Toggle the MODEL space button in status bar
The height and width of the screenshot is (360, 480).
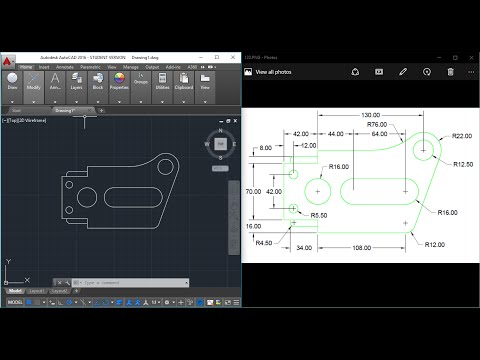coord(15,302)
